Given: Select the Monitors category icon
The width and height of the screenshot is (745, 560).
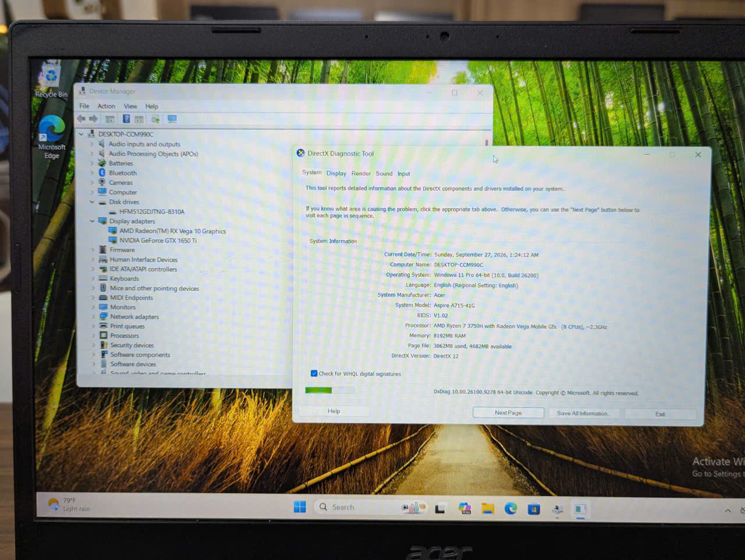Looking at the screenshot, I should (x=104, y=307).
